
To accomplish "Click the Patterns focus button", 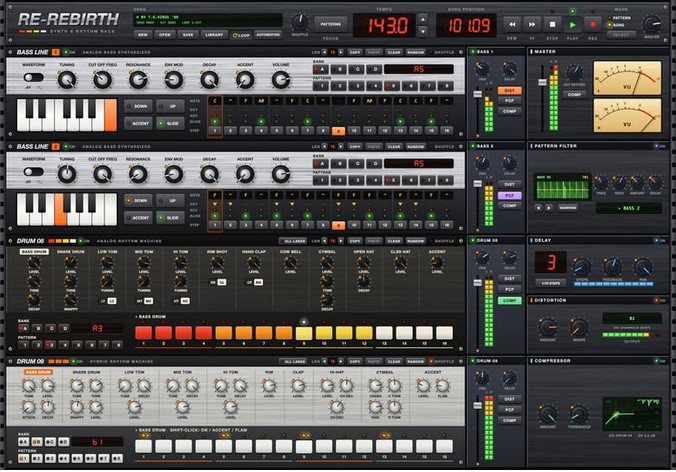I will click(331, 25).
